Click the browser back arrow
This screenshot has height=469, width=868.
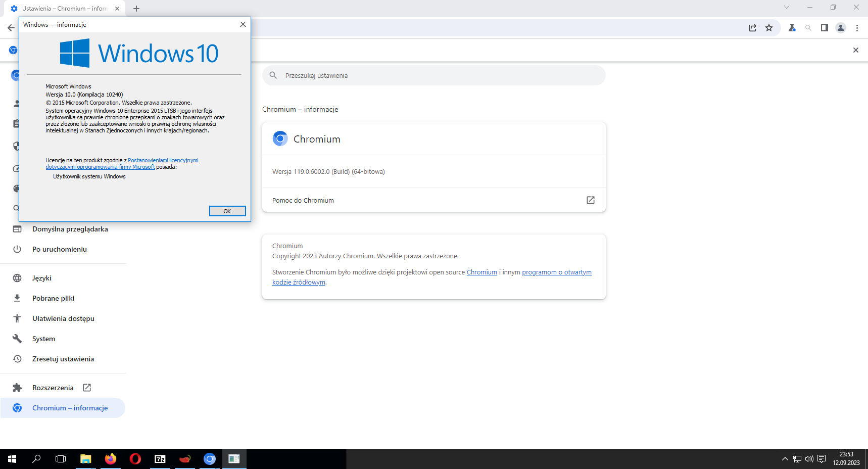tap(11, 28)
